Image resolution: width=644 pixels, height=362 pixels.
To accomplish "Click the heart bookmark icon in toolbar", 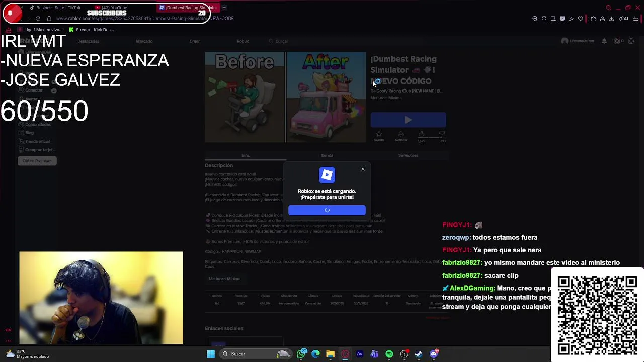I will coord(580,19).
